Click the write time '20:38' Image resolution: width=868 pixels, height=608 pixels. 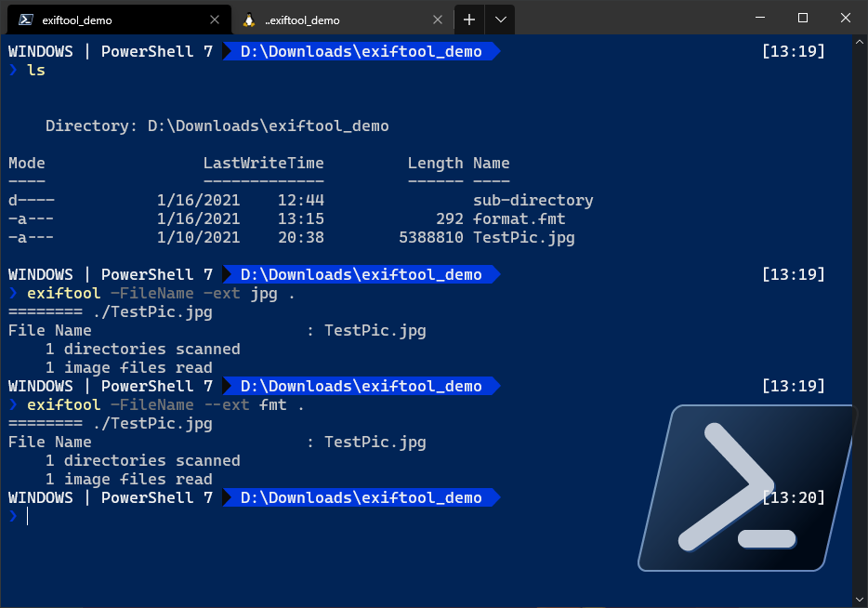coord(300,238)
